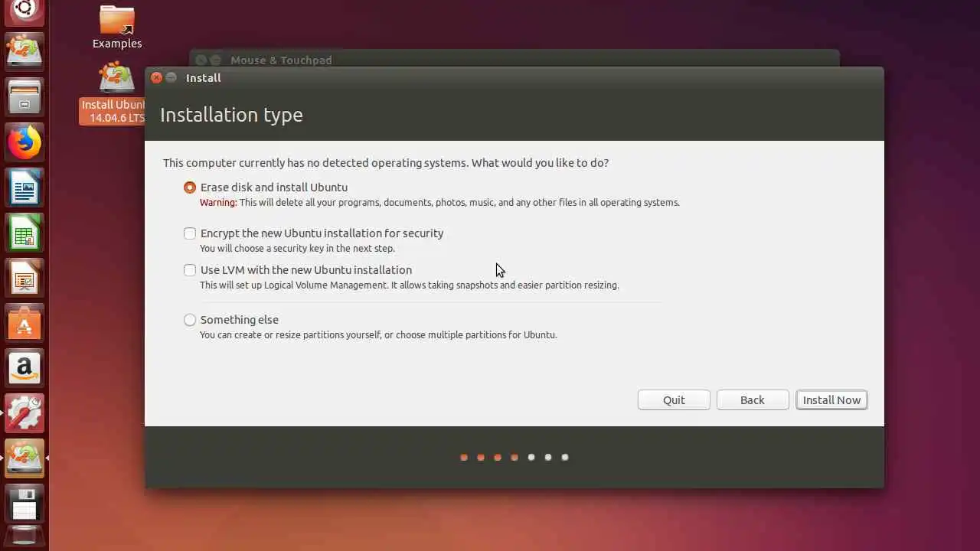Click 'You can create or resize partitions' text

click(x=378, y=335)
